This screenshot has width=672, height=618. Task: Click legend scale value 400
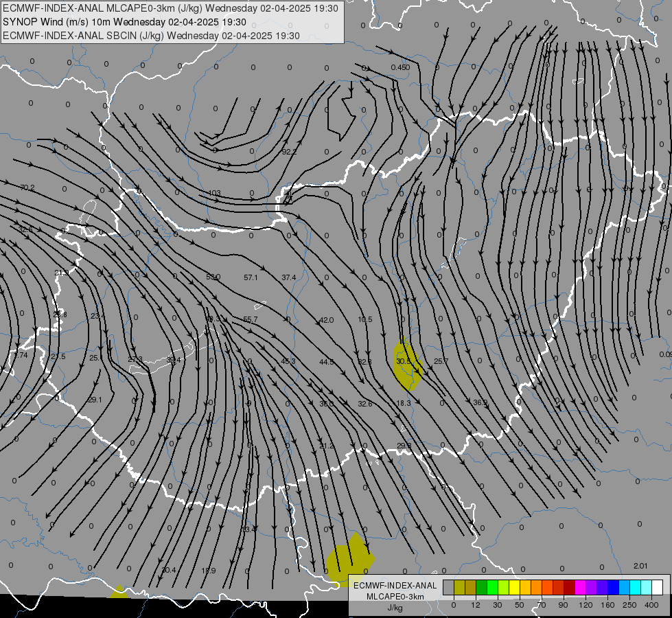(x=651, y=605)
